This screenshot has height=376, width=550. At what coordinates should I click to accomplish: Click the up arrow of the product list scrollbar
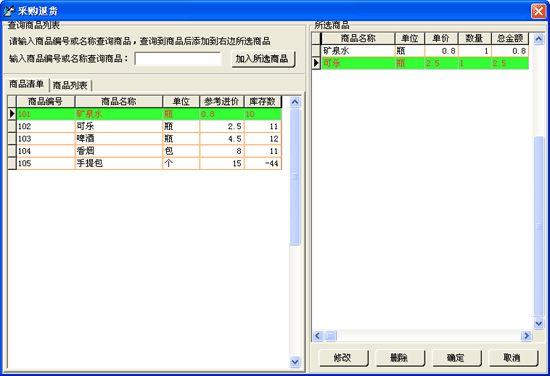point(295,102)
